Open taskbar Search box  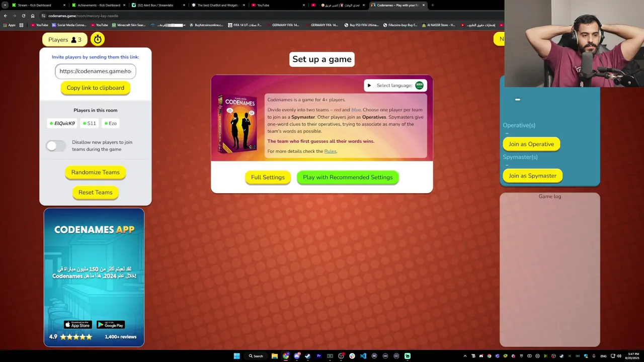pyautogui.click(x=256, y=356)
